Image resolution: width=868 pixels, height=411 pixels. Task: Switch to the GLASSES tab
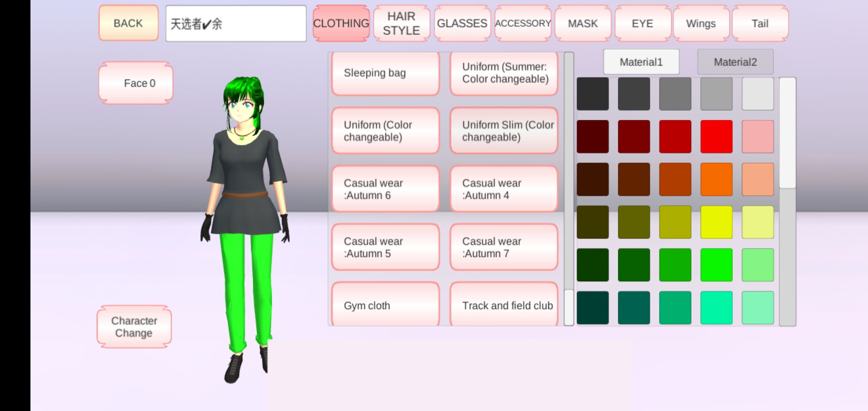[462, 23]
